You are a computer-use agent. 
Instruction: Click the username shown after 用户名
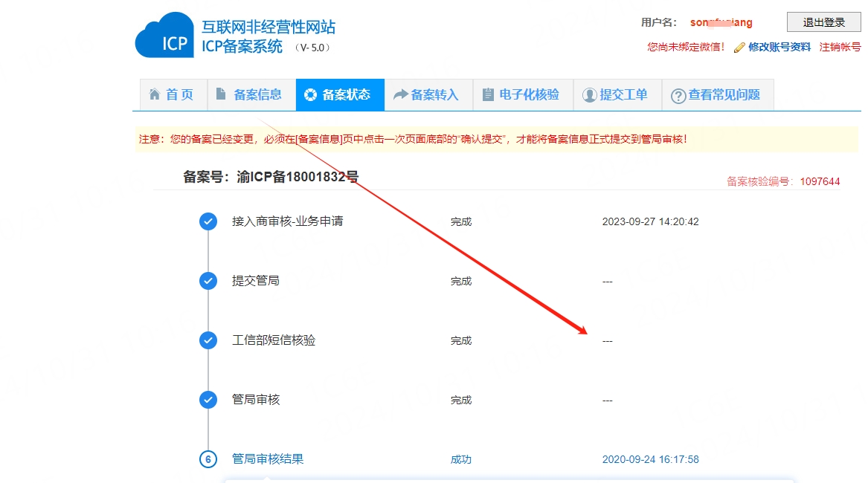click(721, 23)
